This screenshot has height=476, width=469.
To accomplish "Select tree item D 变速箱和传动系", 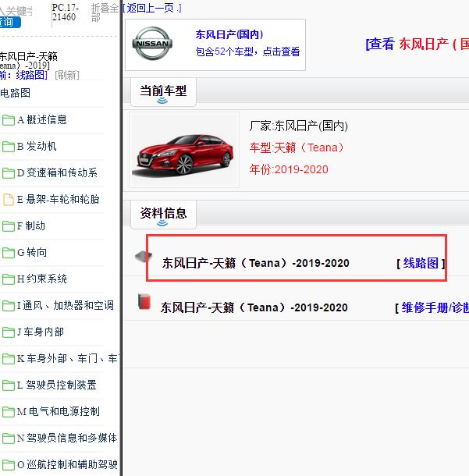I will pyautogui.click(x=57, y=172).
